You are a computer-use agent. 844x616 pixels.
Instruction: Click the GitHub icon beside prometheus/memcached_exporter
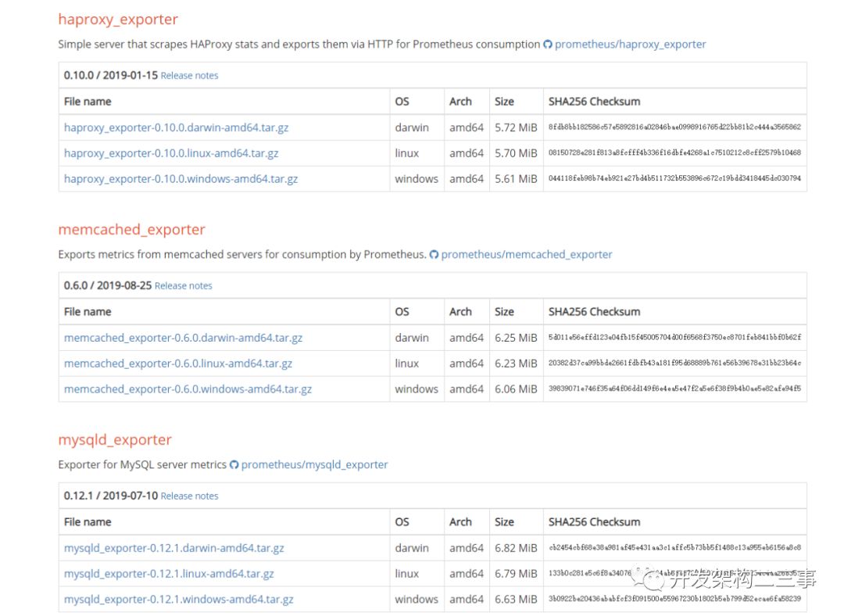click(435, 255)
